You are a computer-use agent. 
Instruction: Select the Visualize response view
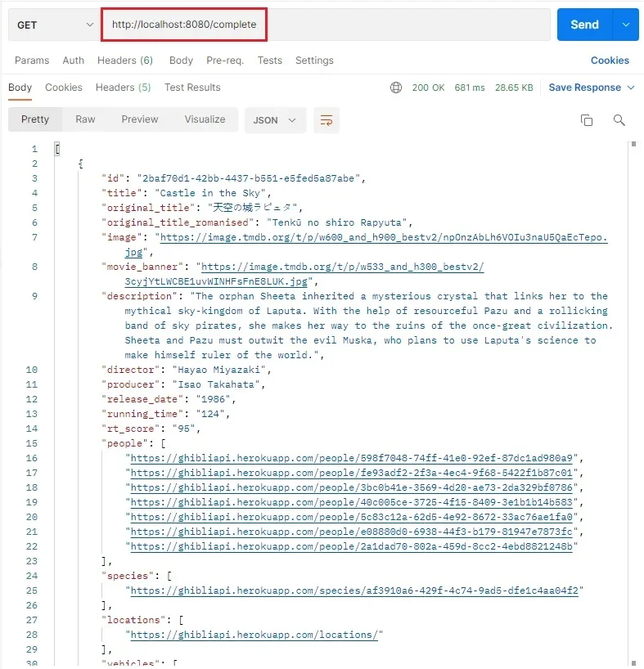click(x=205, y=119)
